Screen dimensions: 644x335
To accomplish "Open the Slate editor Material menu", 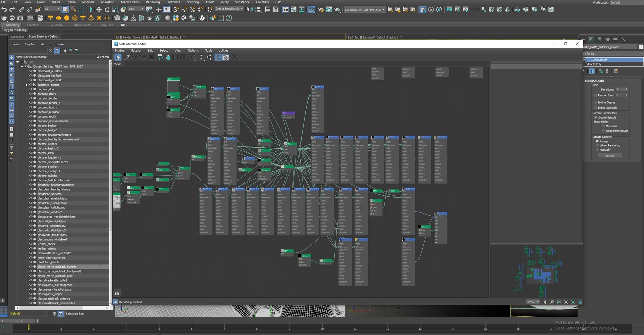I will coord(136,51).
